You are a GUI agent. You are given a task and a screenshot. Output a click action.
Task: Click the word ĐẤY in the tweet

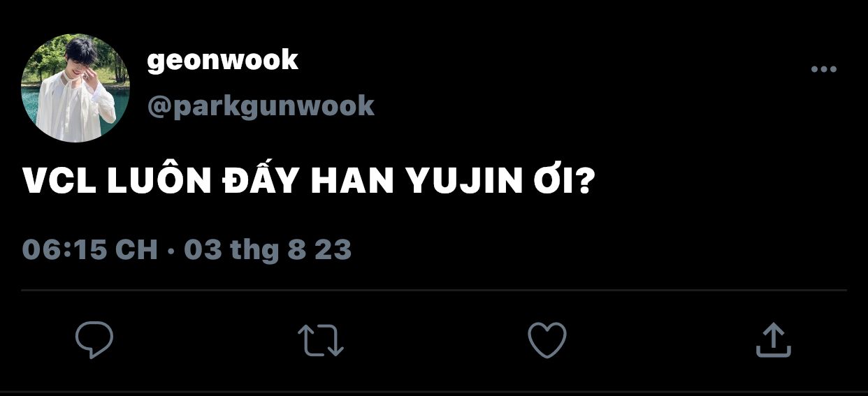click(x=261, y=179)
